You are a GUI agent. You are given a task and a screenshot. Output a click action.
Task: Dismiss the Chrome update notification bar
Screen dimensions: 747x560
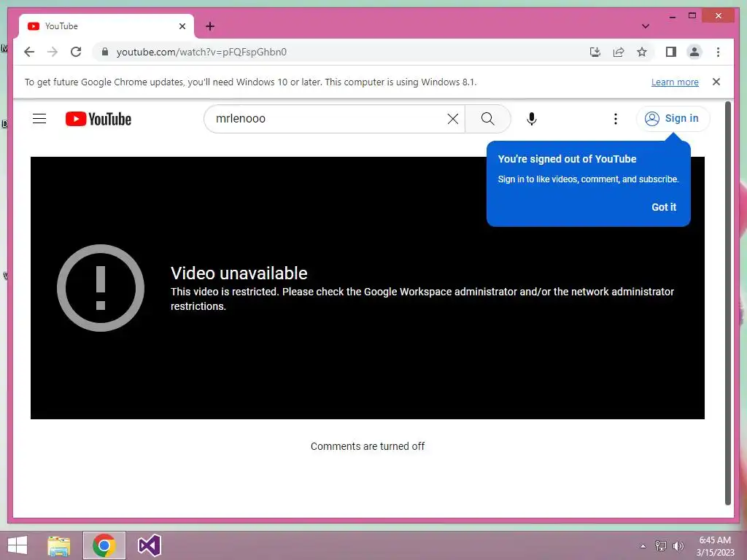tap(716, 82)
